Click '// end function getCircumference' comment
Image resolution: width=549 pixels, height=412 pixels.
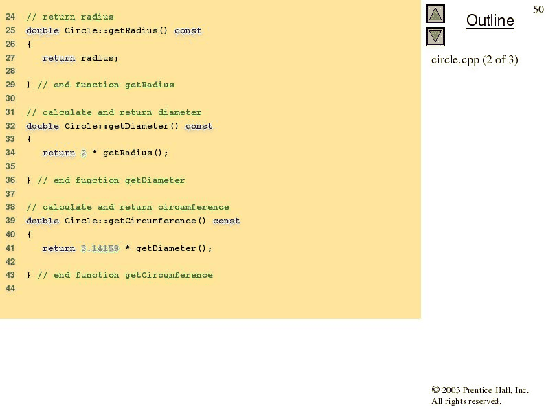coord(125,275)
